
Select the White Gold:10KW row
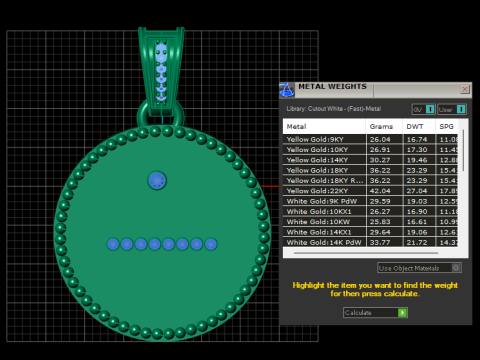click(x=370, y=222)
